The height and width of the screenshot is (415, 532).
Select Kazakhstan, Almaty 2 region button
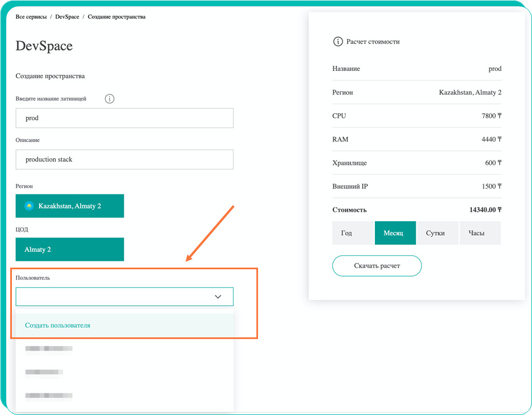[70, 206]
